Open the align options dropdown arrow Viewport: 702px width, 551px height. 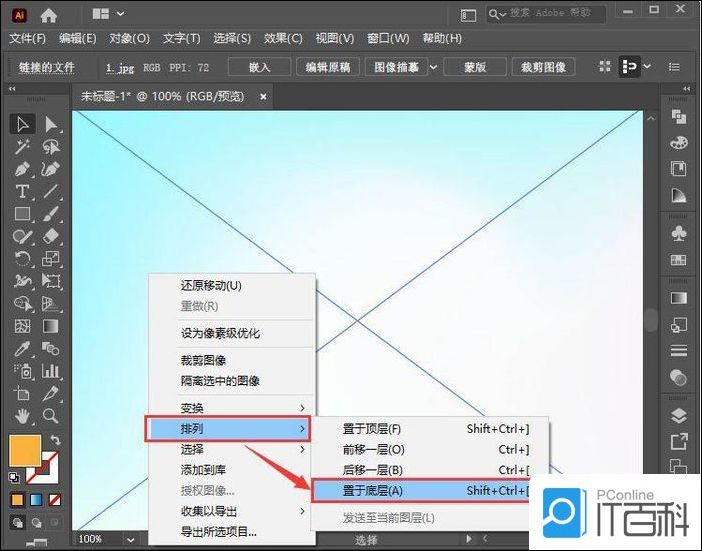click(647, 67)
